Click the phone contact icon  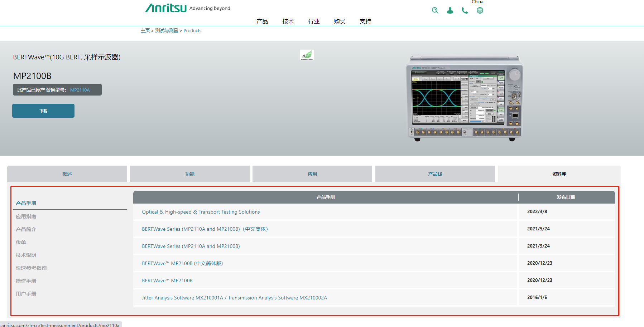pos(465,10)
